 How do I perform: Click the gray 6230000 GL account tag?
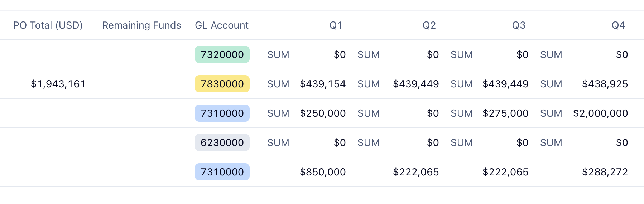tap(222, 143)
